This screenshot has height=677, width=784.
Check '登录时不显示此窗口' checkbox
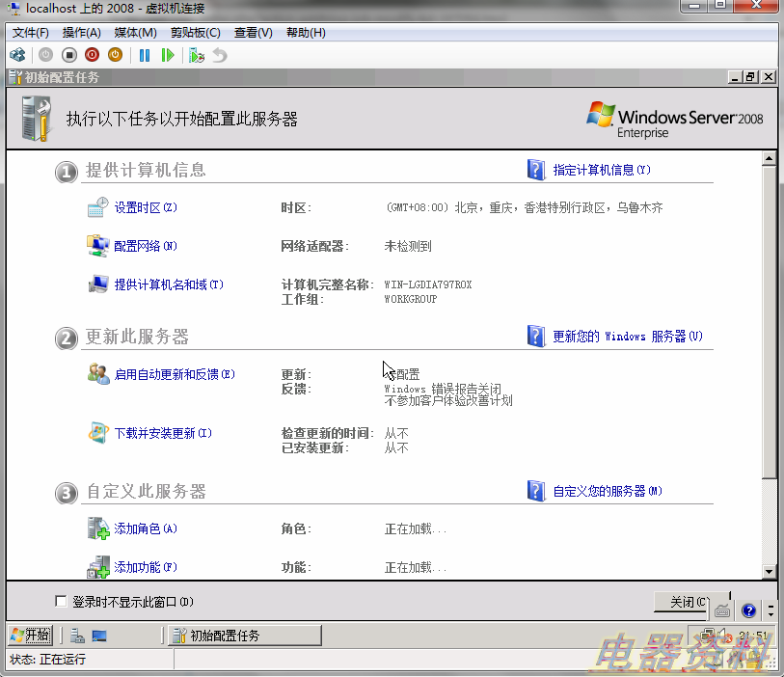click(x=62, y=602)
